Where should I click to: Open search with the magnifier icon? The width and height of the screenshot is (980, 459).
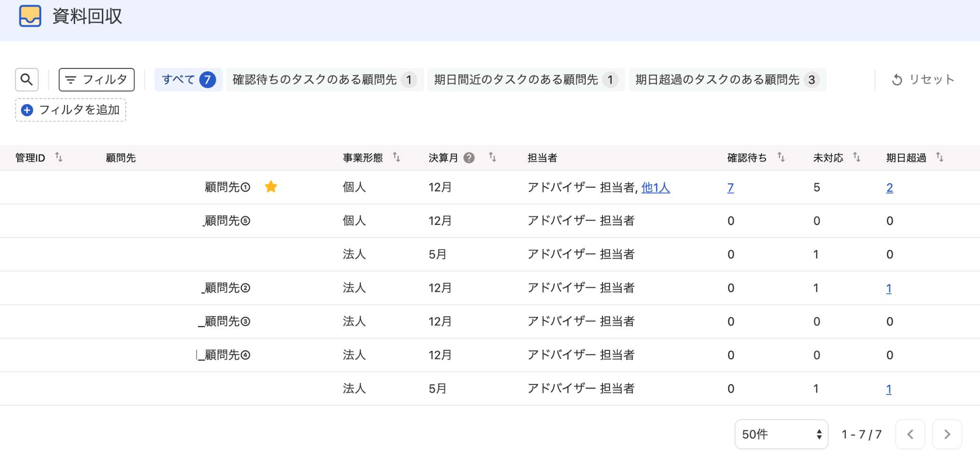click(x=27, y=79)
